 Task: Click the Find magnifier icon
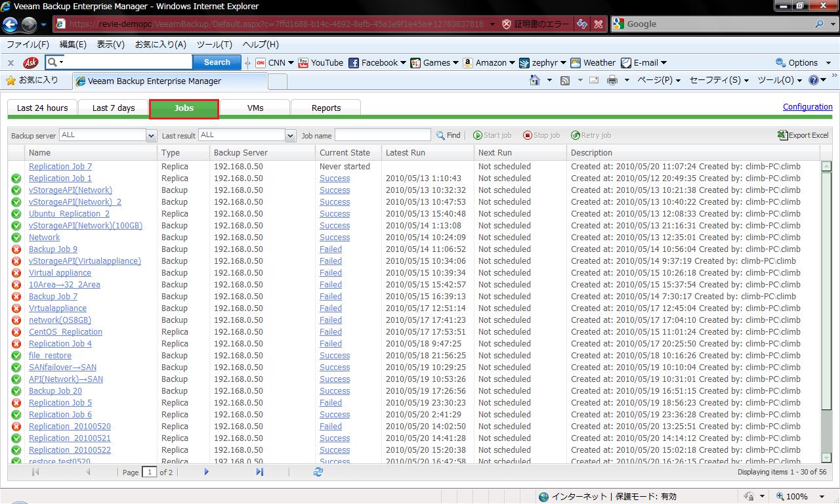point(441,135)
